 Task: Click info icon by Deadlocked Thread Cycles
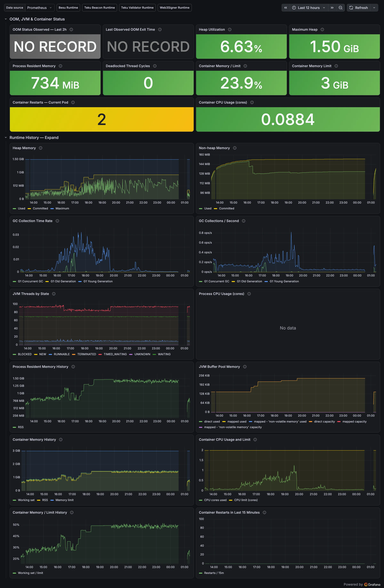[x=155, y=66]
